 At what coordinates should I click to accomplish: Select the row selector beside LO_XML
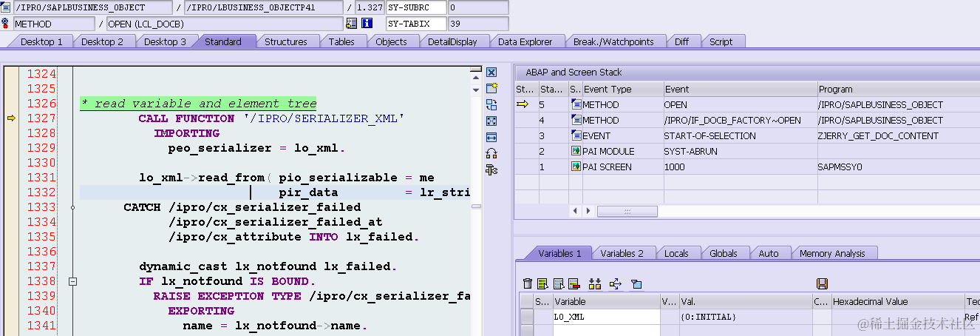coord(526,317)
